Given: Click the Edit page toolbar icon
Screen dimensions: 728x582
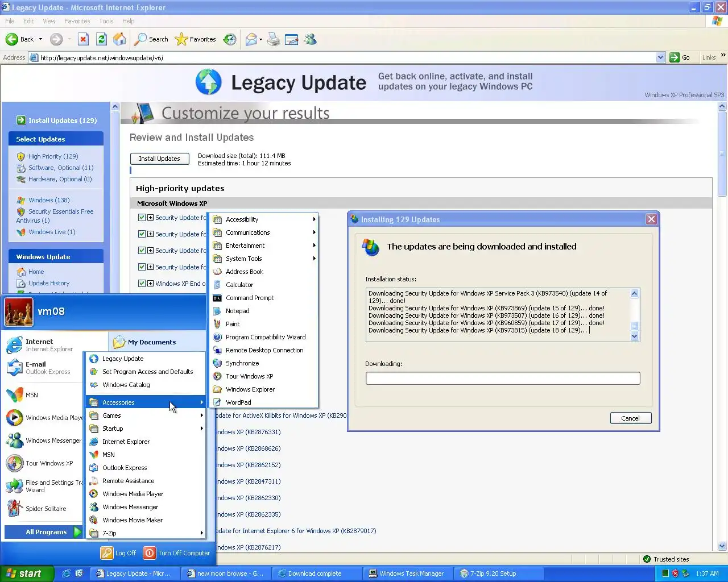Looking at the screenshot, I should 292,39.
